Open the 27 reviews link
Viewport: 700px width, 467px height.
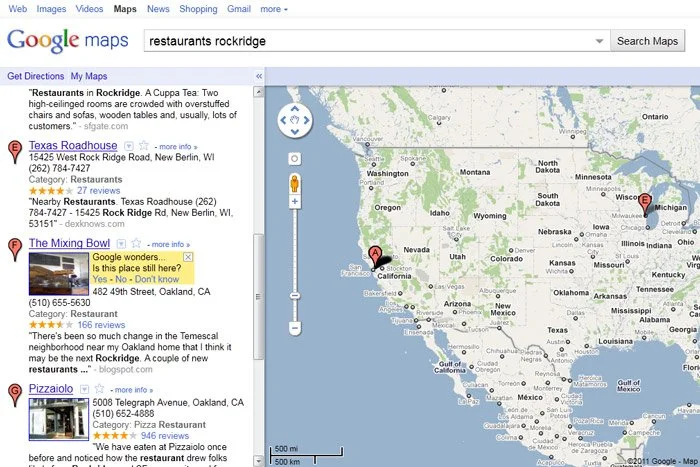tap(99, 191)
